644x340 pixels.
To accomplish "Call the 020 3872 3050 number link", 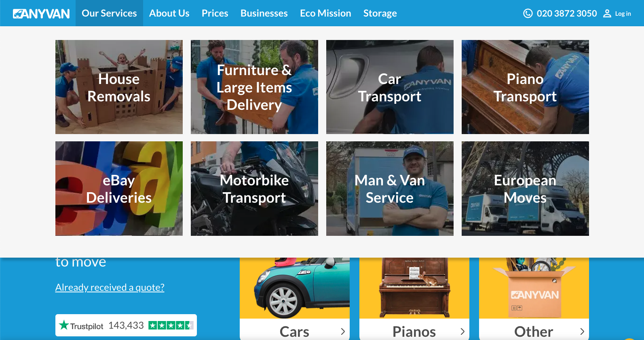I will pyautogui.click(x=566, y=13).
